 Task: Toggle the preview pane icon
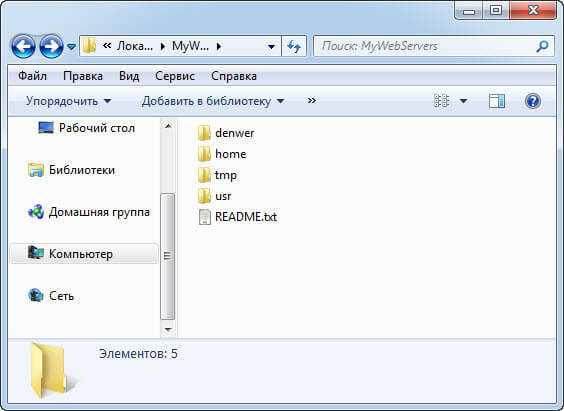497,101
